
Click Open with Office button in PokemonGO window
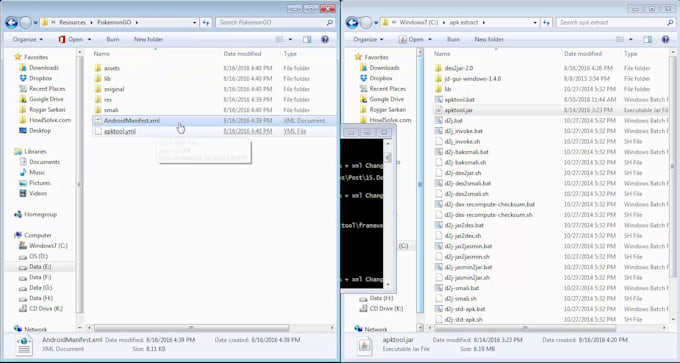[70, 39]
